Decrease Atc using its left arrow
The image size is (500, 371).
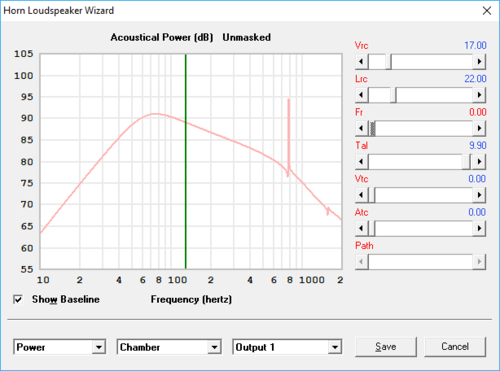[x=361, y=228]
